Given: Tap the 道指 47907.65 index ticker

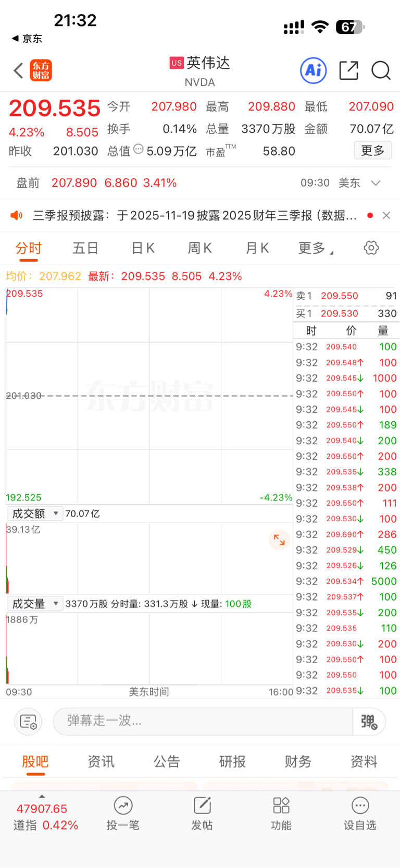Looking at the screenshot, I should tap(45, 817).
